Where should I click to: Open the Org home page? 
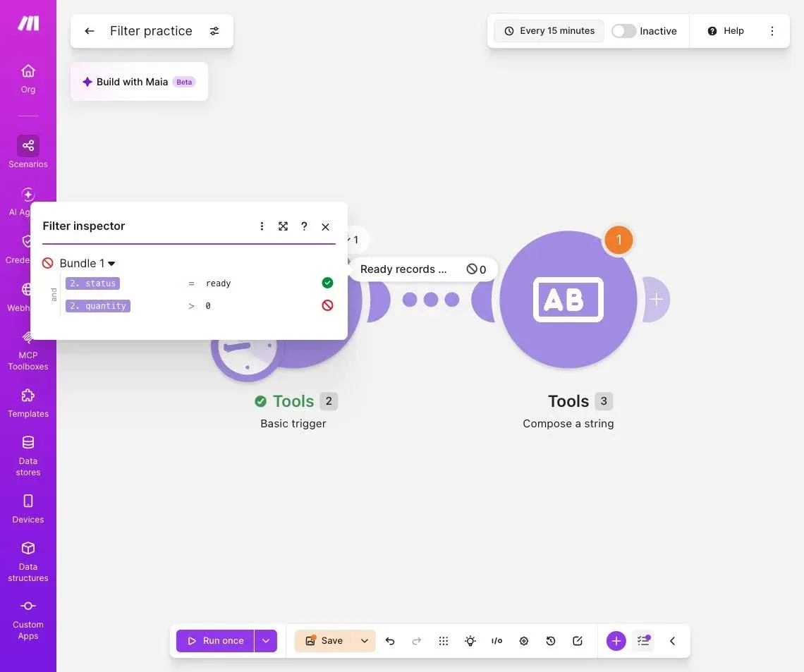[28, 78]
